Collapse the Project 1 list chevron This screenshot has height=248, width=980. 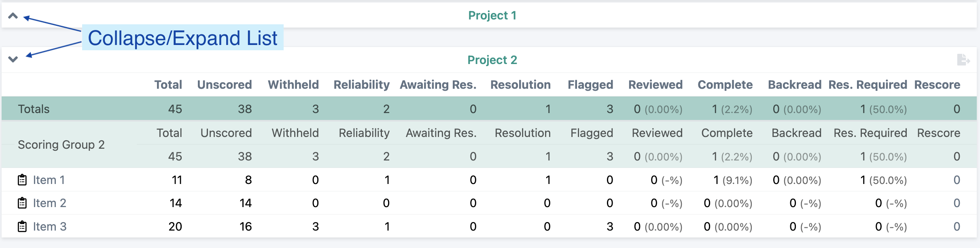pos(13,16)
